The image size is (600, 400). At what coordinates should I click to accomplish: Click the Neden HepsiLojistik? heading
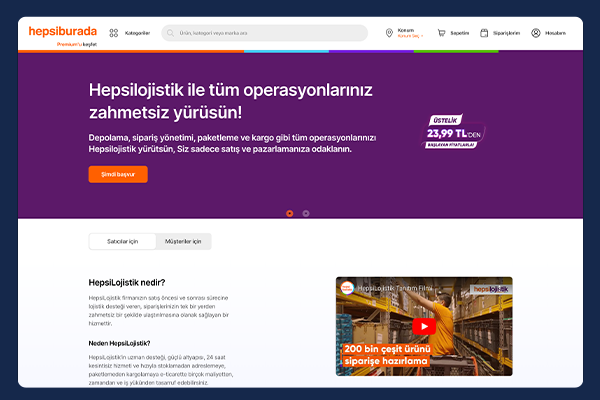tap(119, 343)
